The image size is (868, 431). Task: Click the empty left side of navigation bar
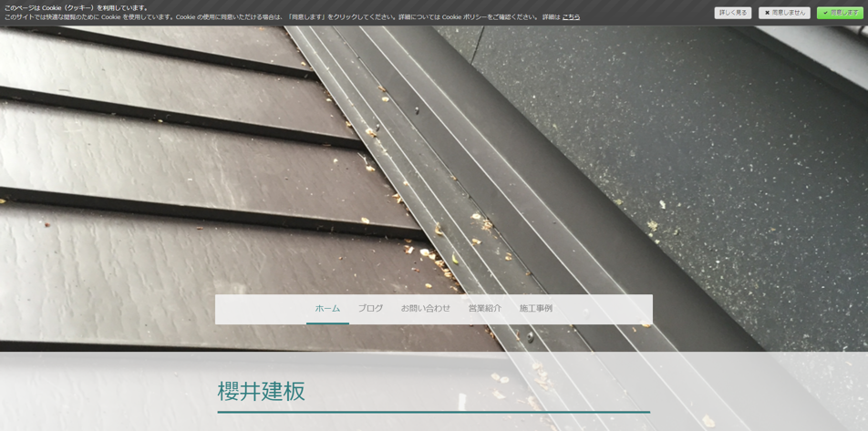(x=260, y=309)
